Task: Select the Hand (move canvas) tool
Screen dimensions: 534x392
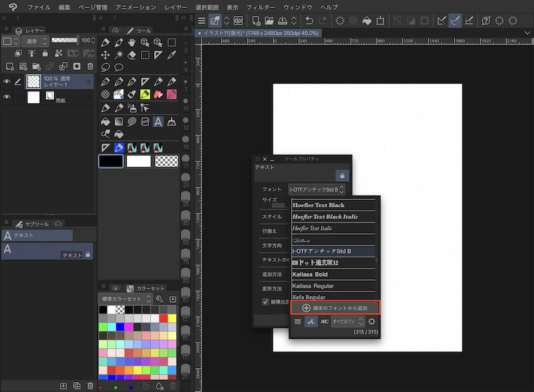Action: pos(131,42)
